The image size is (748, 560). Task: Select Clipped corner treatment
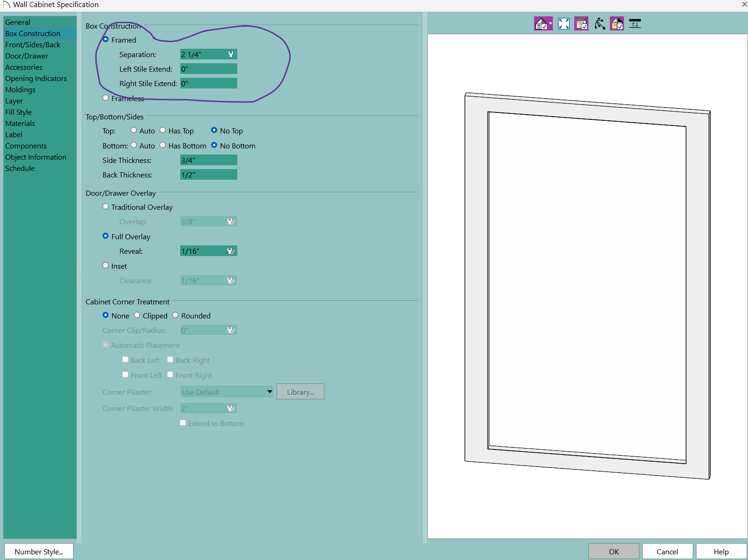[x=137, y=315]
